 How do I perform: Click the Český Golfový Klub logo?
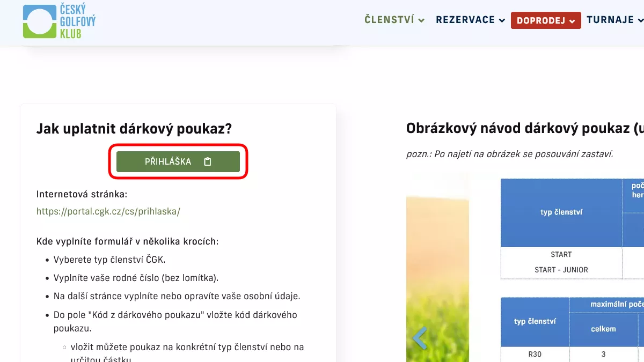pos(59,21)
